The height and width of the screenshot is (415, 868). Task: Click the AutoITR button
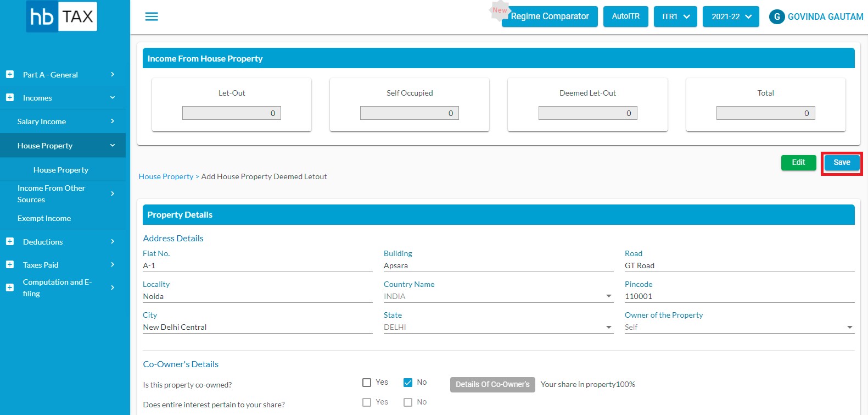click(626, 16)
